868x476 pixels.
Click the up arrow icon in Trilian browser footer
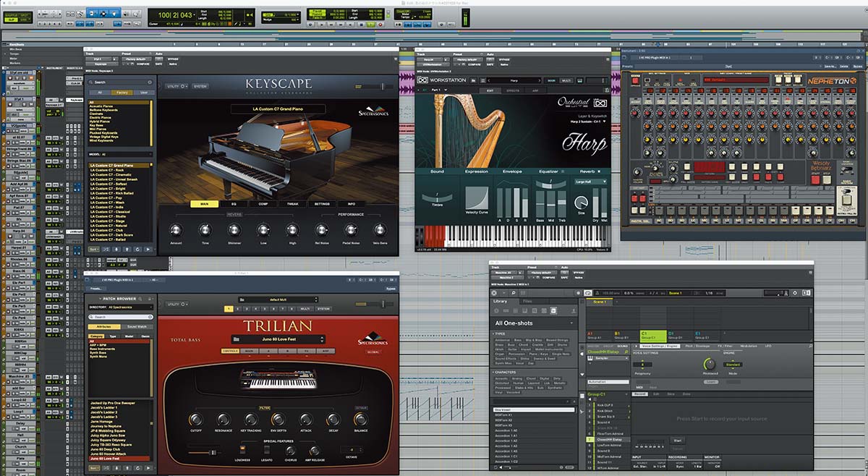coord(127,468)
